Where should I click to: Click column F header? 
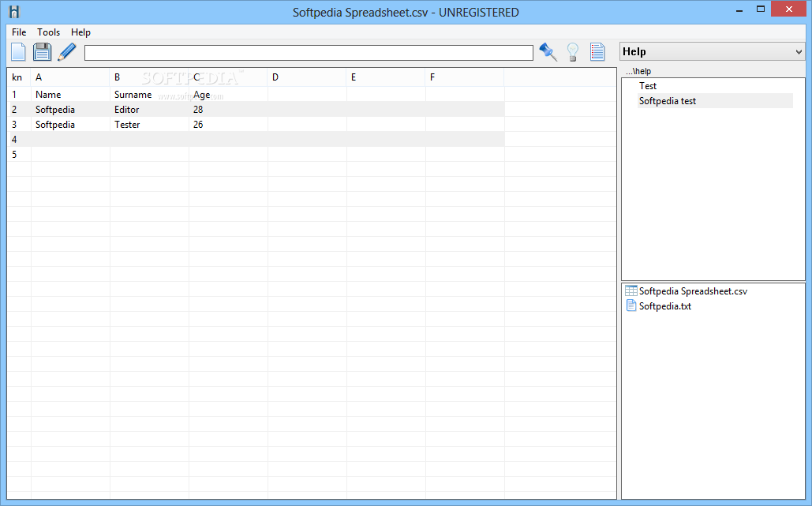pyautogui.click(x=465, y=77)
